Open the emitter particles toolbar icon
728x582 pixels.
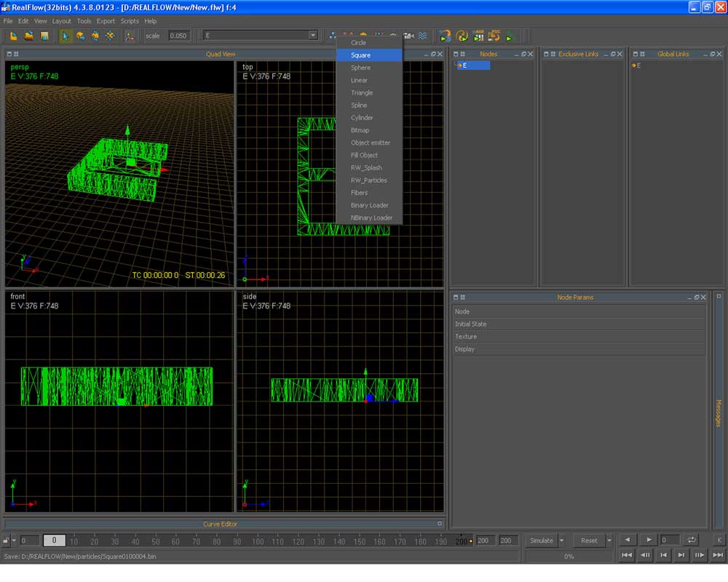(x=332, y=36)
